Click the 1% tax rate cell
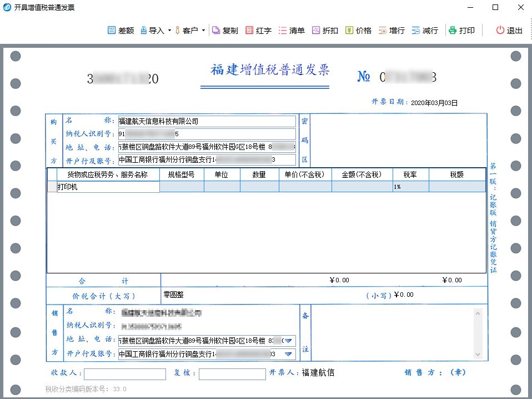Image resolution: width=532 pixels, height=399 pixels. [x=411, y=186]
